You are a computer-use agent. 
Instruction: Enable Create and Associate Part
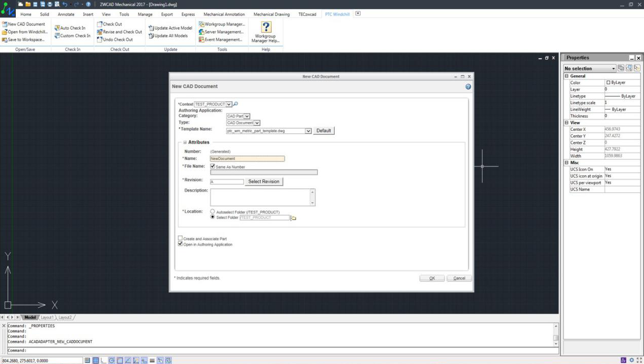[180, 238]
